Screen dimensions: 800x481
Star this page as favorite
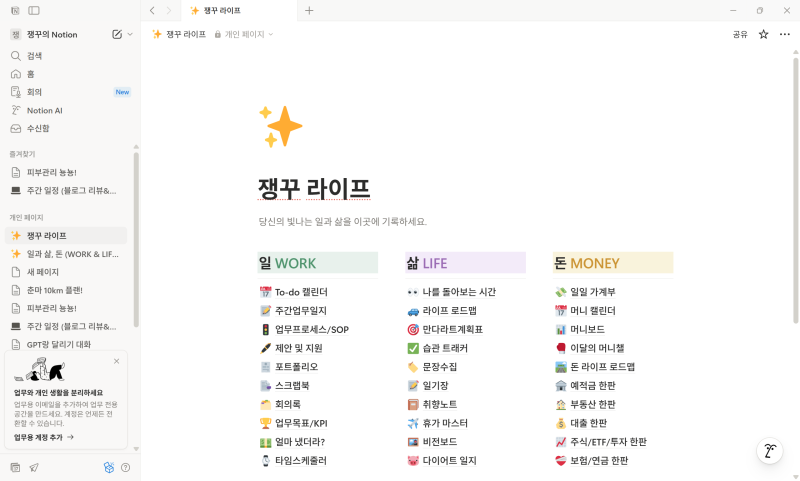point(763,34)
